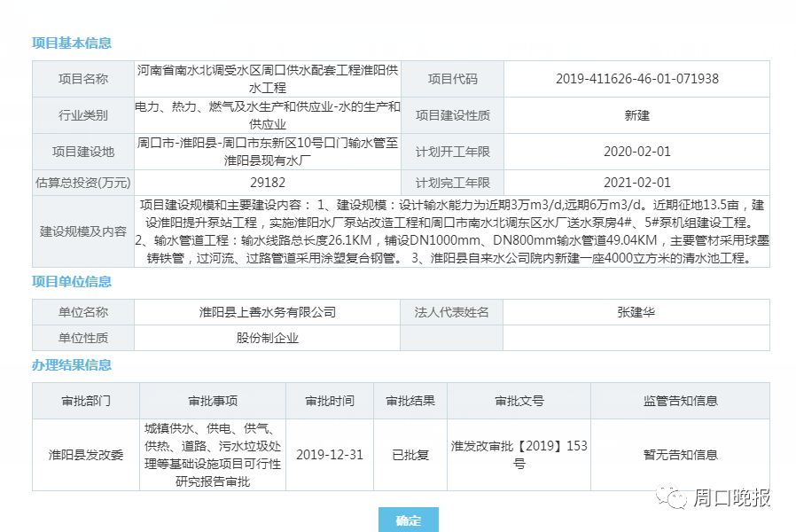Click the 暂无告知信息 cell

pyautogui.click(x=680, y=455)
